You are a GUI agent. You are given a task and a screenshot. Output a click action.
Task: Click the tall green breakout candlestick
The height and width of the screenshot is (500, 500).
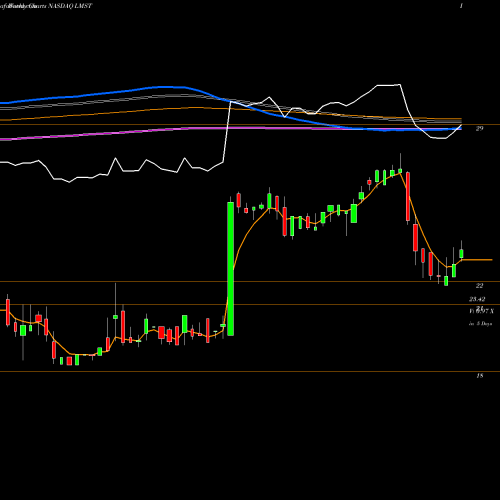(230, 269)
